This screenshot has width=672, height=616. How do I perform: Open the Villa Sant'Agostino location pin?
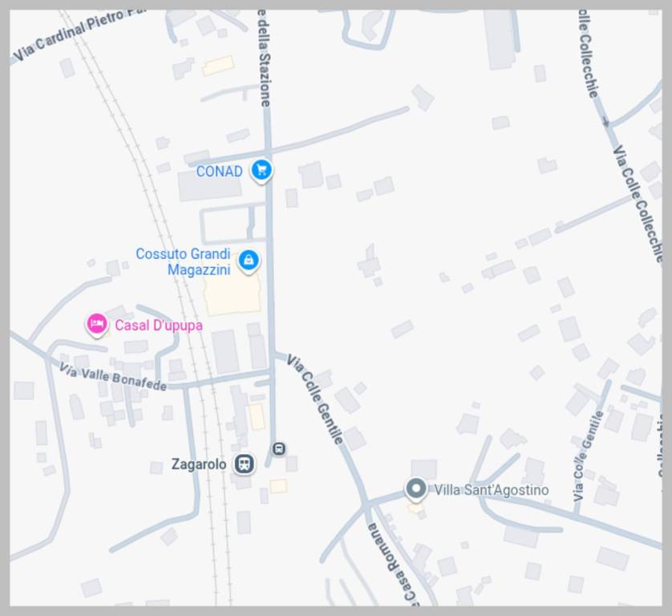click(415, 489)
